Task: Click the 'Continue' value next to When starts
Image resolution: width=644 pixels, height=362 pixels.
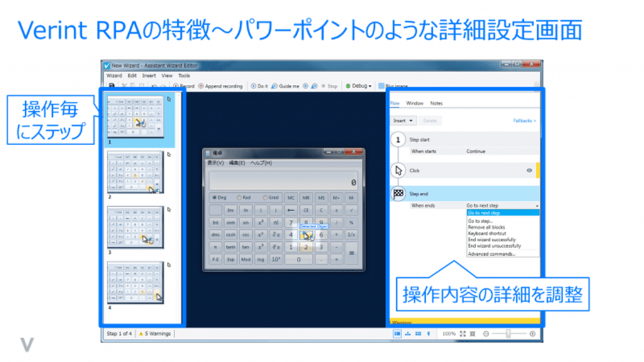Action: click(x=475, y=151)
